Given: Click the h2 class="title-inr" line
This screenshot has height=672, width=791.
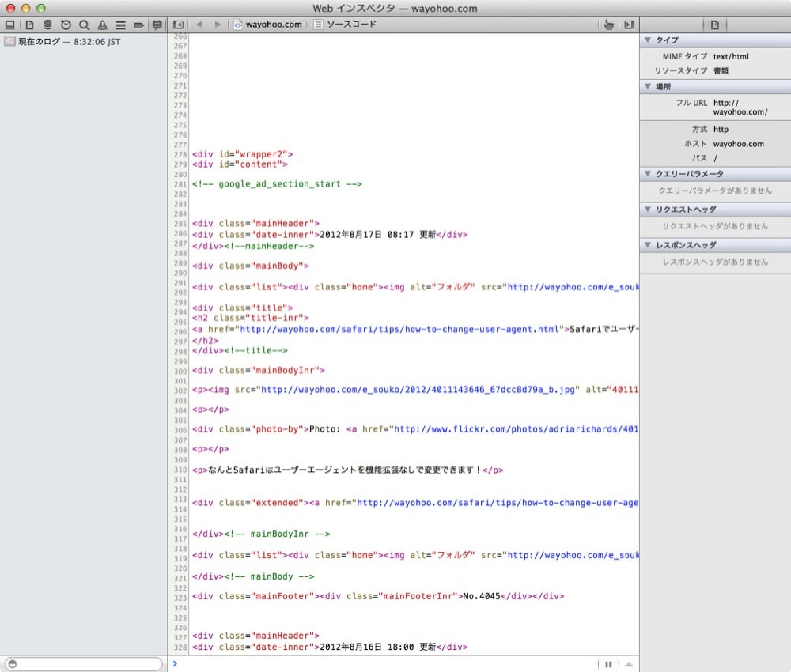Looking at the screenshot, I should [x=250, y=318].
